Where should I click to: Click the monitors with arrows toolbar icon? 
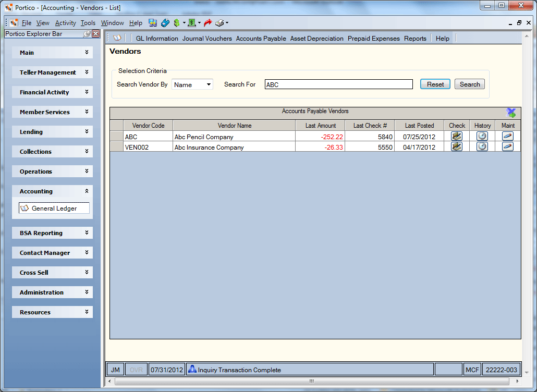tap(153, 23)
